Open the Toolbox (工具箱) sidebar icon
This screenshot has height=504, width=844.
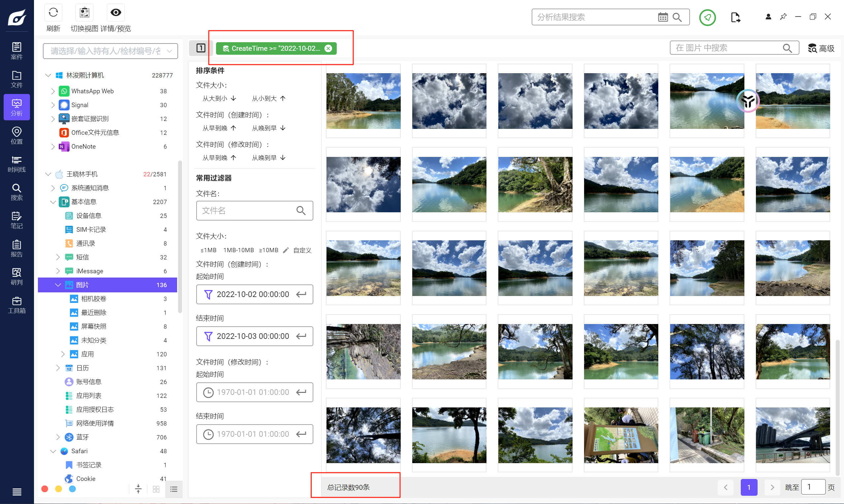[16, 305]
